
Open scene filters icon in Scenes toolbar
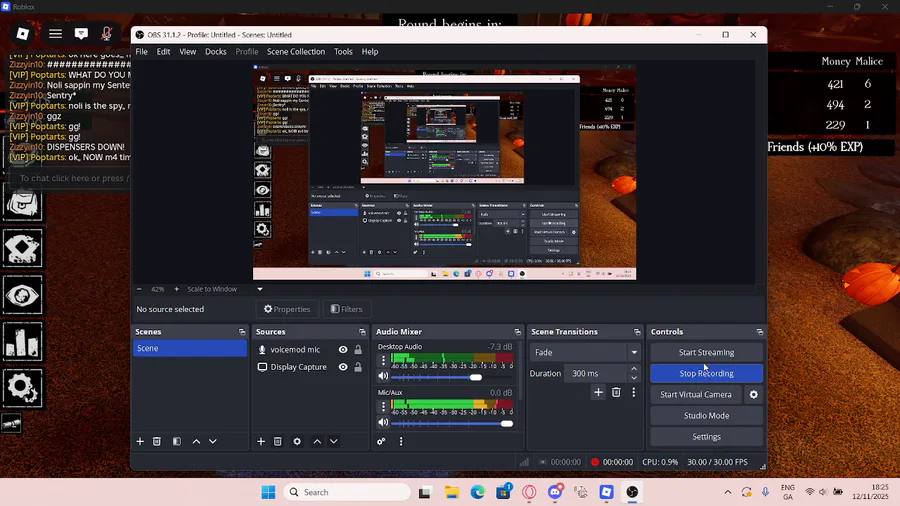(x=177, y=441)
